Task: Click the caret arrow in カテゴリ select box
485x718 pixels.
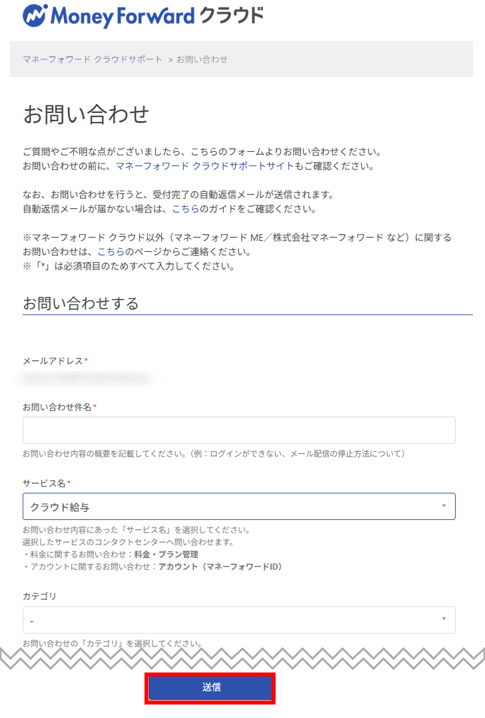Action: 443,619
